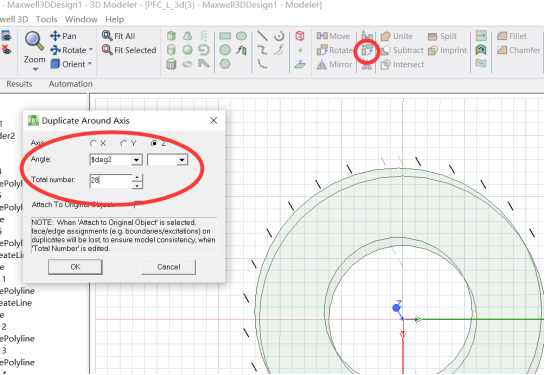Viewport: 545px width, 375px height.
Task: Click the Unite boolean tool
Action: click(397, 36)
